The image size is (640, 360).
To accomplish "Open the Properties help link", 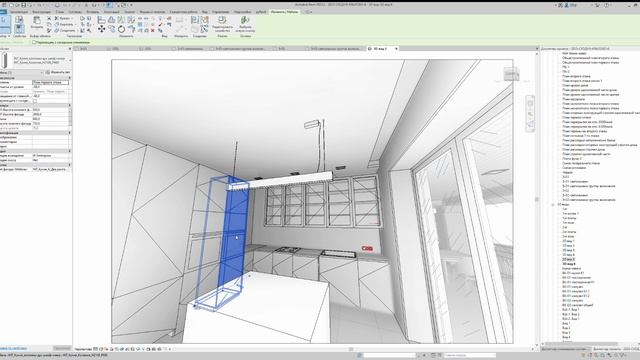I will pos(14,348).
